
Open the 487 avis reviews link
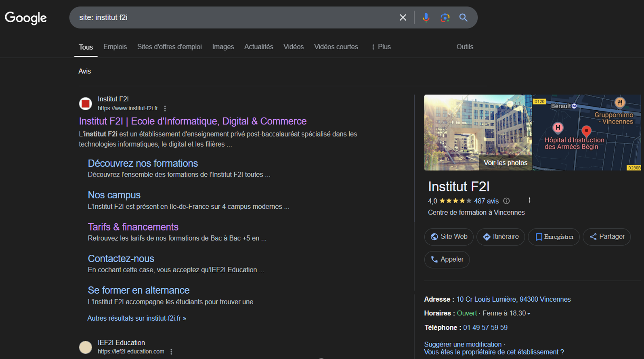[x=486, y=201]
